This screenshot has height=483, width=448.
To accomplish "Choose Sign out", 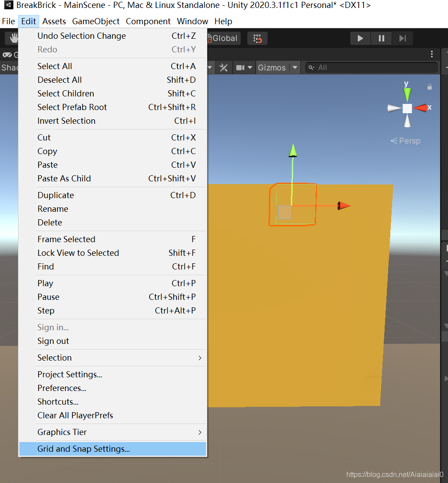I will pyautogui.click(x=113, y=341).
